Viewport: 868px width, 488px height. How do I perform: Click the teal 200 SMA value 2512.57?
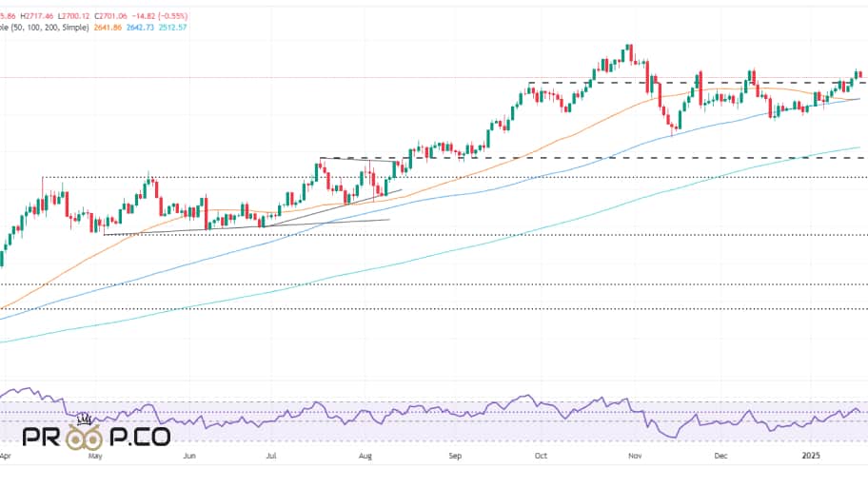click(x=172, y=27)
